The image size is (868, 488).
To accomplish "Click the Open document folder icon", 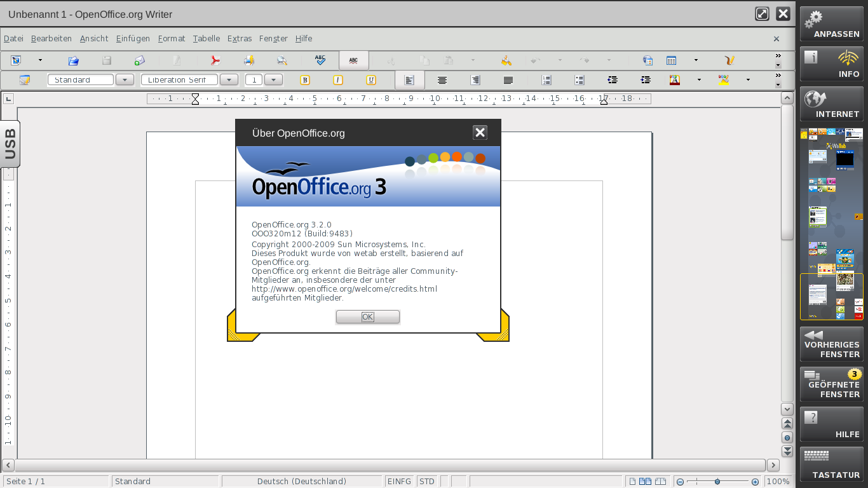I will coord(73,60).
